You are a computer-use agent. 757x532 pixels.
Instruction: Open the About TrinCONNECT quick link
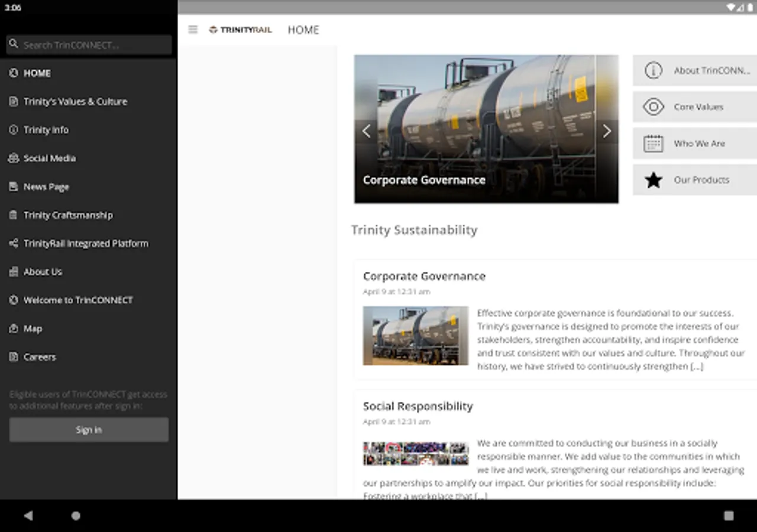click(x=695, y=70)
